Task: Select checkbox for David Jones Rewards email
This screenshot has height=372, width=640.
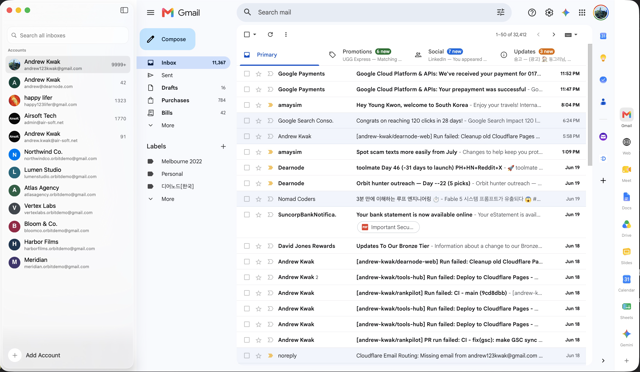Action: coord(247,246)
